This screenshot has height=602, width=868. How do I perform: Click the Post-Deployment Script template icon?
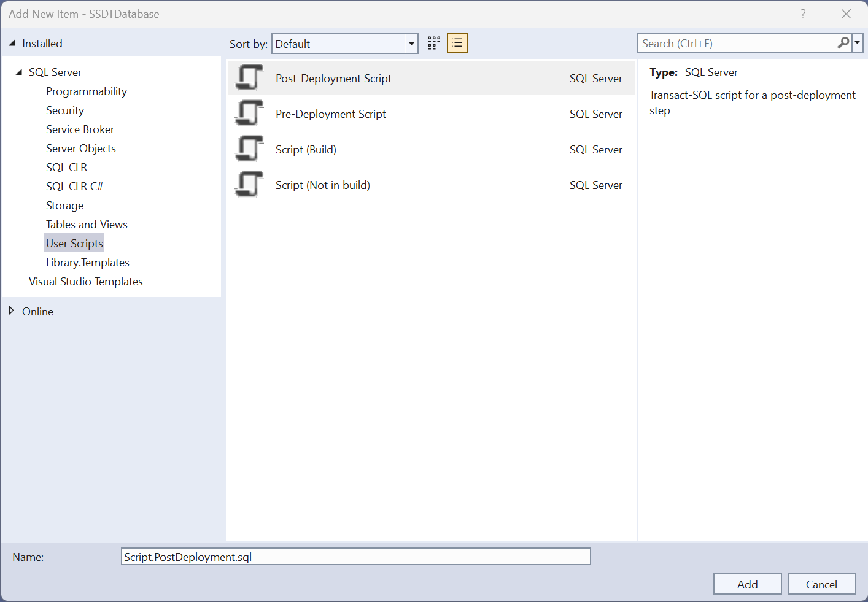pyautogui.click(x=248, y=78)
